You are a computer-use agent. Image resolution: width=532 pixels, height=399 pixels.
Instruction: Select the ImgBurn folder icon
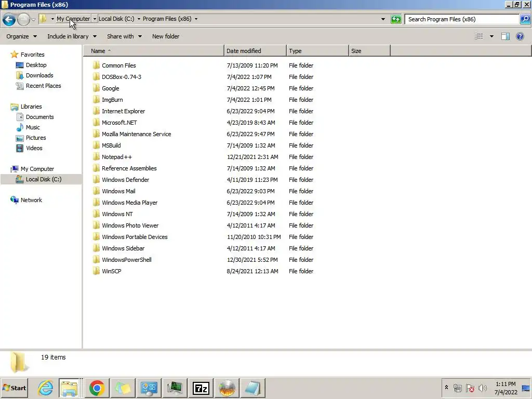pyautogui.click(x=96, y=100)
